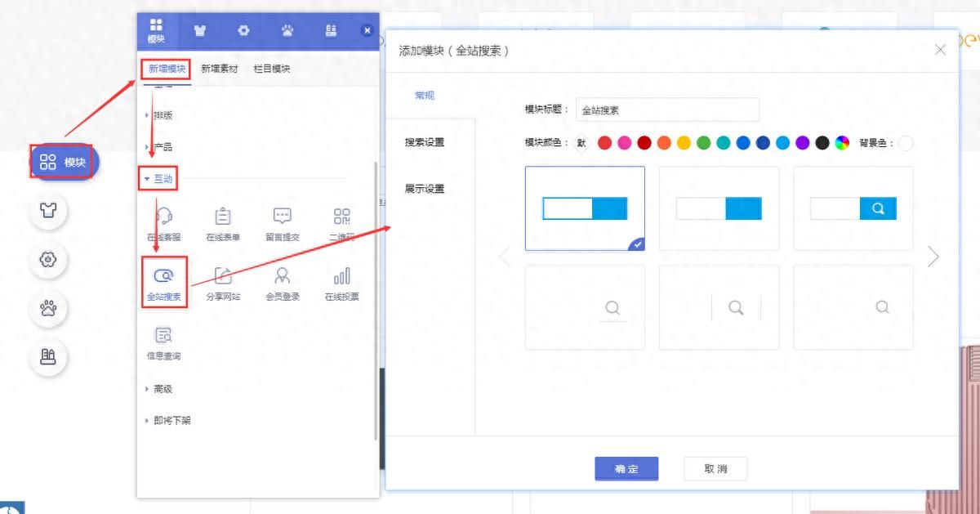
Task: Select the first blue search box style
Action: (585, 208)
